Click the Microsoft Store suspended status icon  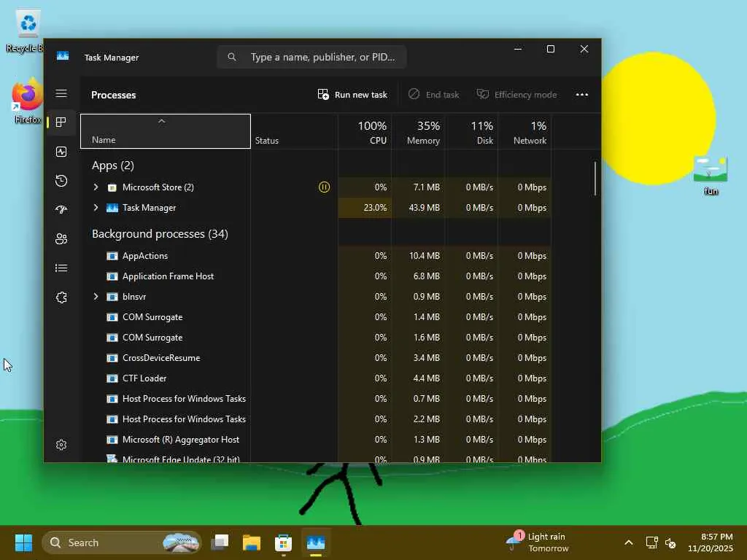point(324,187)
